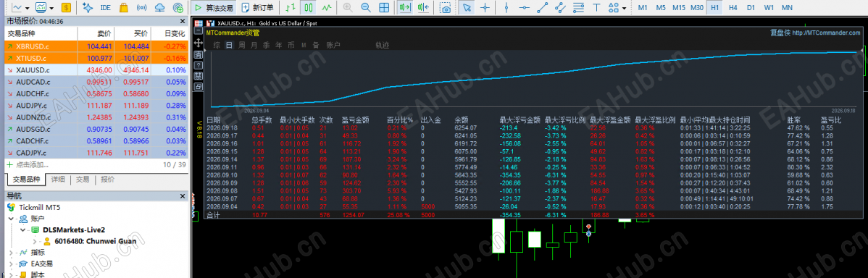
Task: Expand account 6016480: Chunwei Guan node
Action: 34,241
